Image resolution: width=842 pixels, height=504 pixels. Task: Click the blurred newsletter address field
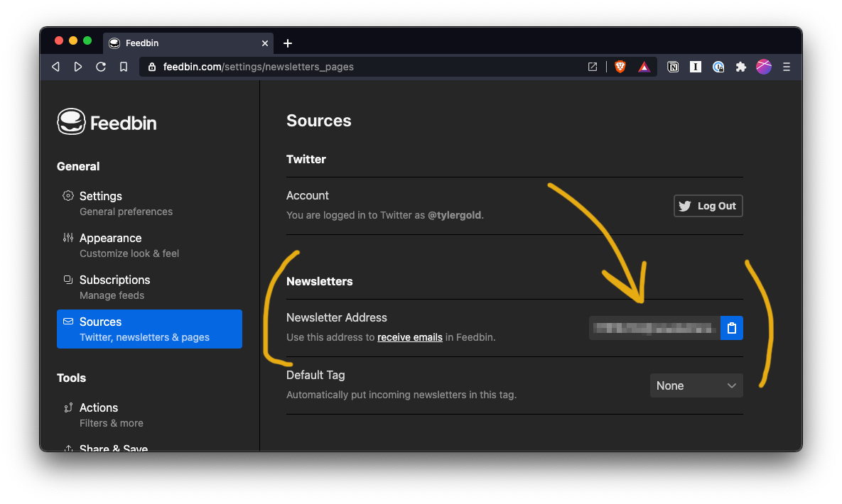(654, 328)
